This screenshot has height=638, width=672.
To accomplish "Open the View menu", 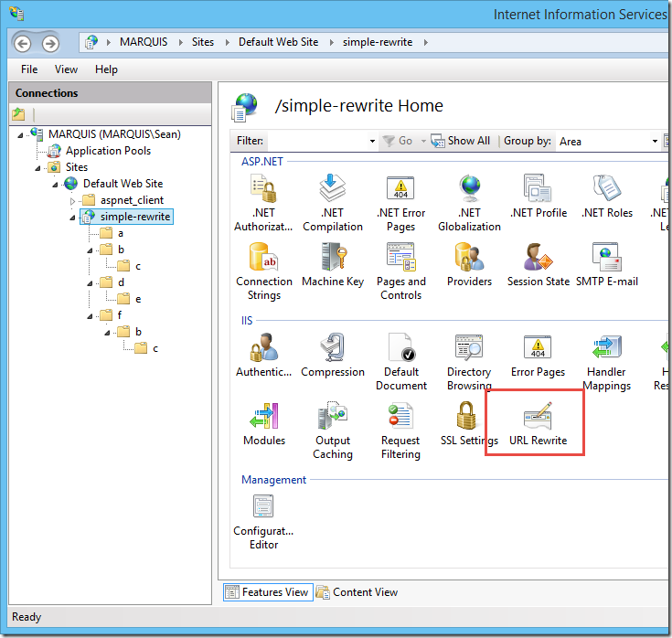I will point(66,69).
